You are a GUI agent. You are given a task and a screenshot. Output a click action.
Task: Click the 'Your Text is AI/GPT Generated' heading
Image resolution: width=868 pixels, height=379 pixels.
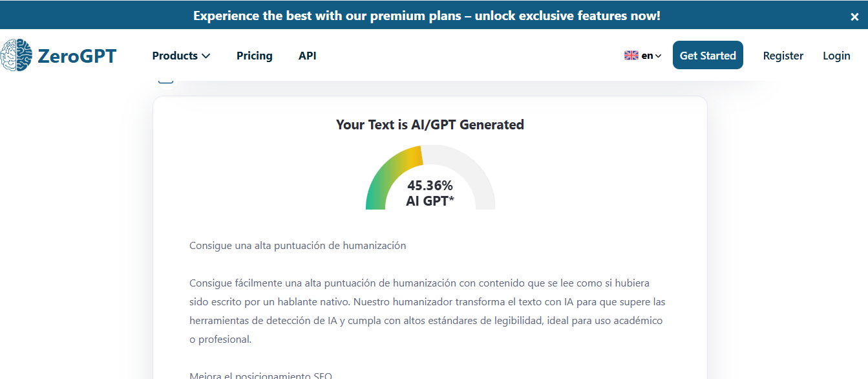pos(430,125)
